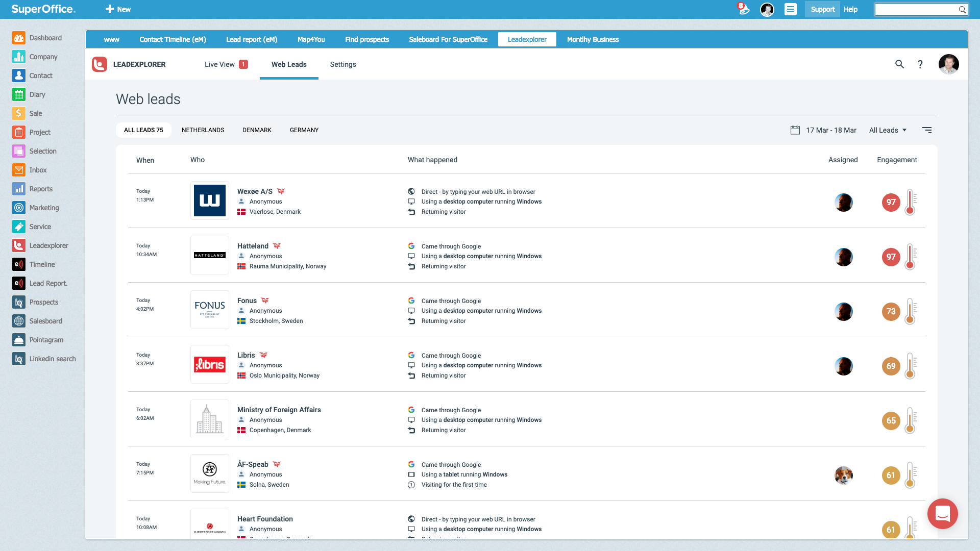Open the Dashboard sidebar icon
The height and width of the screenshot is (551, 980).
[x=19, y=38]
